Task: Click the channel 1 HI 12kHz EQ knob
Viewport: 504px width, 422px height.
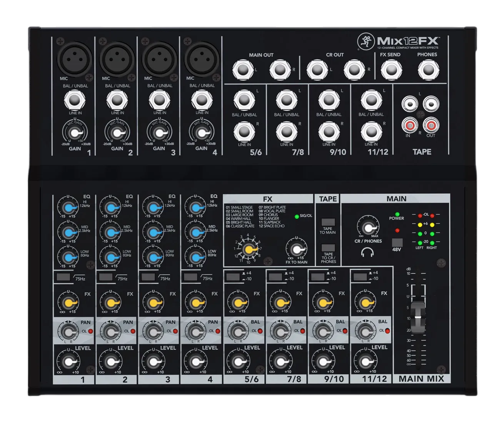Action: tap(68, 208)
